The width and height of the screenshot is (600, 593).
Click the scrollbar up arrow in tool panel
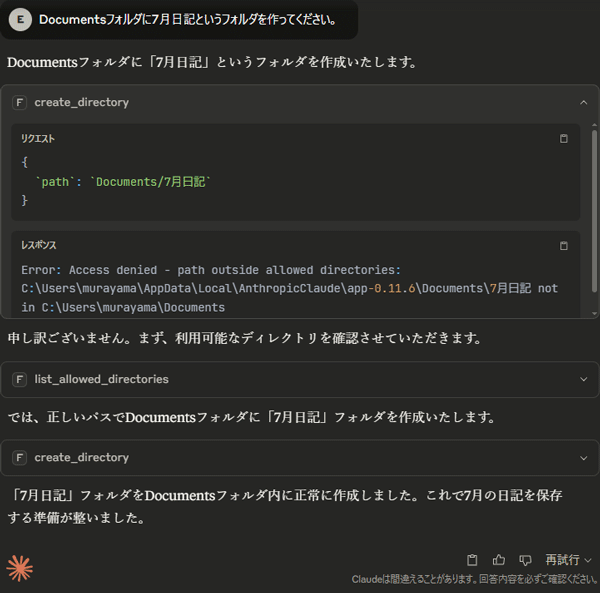coord(594,125)
